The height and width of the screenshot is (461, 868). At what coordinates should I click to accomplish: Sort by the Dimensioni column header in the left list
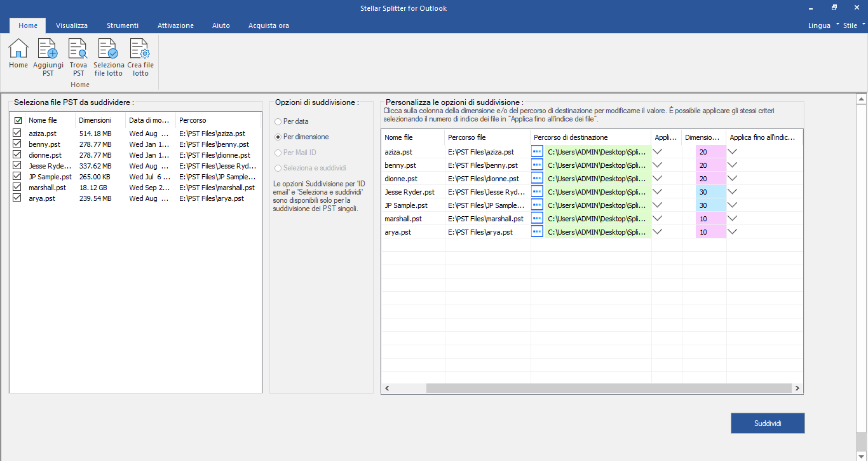tap(100, 120)
